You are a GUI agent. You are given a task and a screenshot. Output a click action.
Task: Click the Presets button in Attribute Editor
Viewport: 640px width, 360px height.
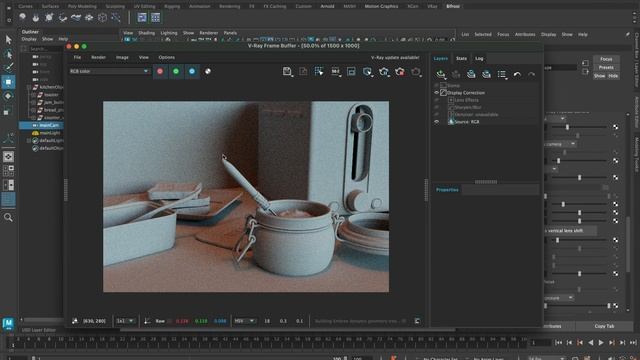click(606, 67)
